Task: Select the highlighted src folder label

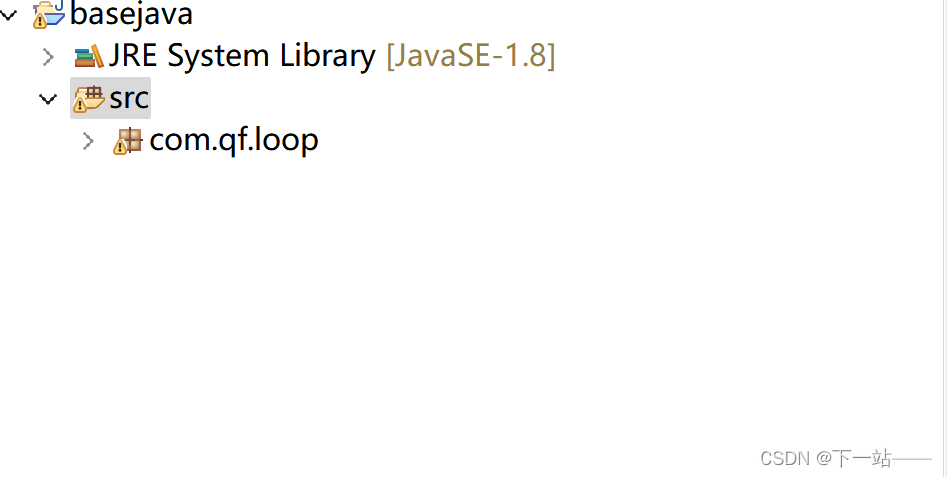Action: (129, 98)
